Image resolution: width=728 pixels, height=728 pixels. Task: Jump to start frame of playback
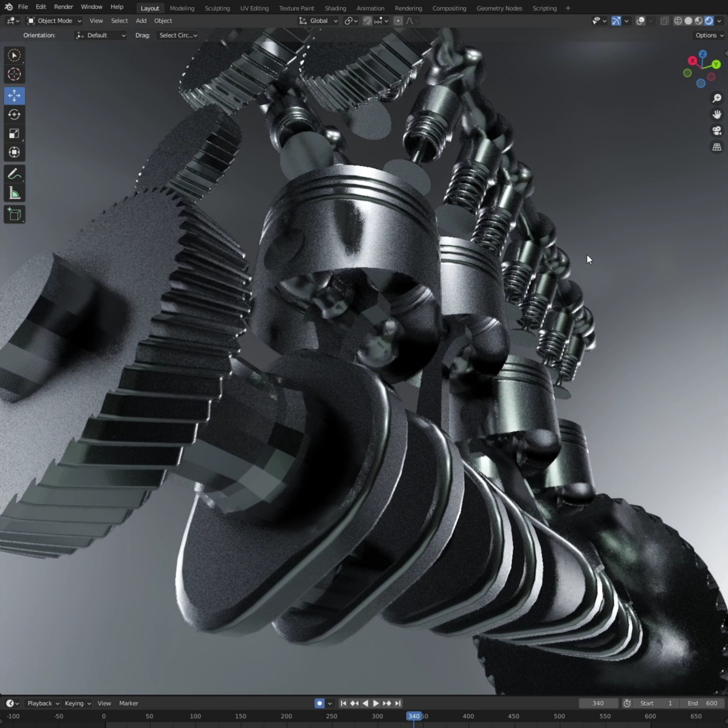point(343,703)
